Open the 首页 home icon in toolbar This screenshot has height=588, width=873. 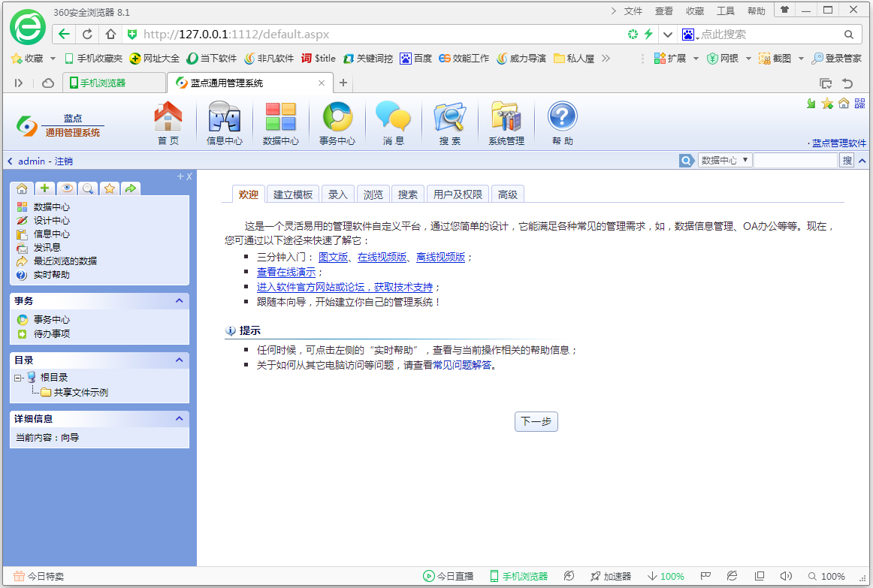168,123
